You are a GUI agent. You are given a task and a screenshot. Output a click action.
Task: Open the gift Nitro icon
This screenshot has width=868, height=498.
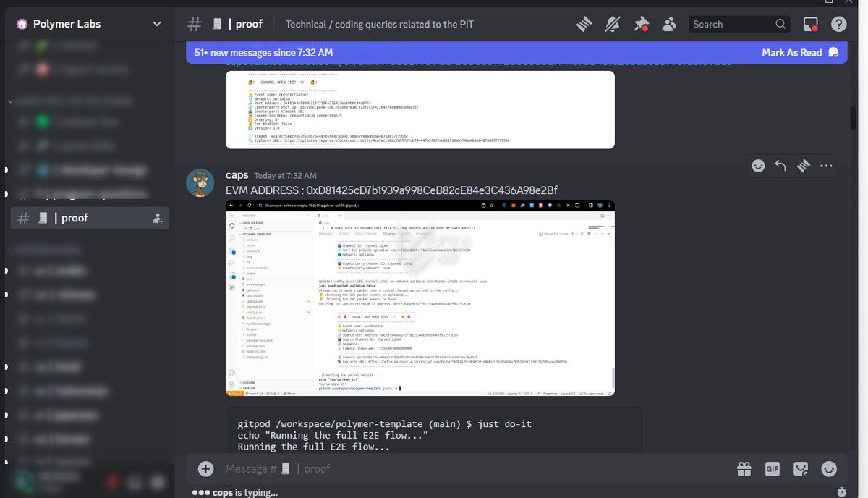coord(744,468)
